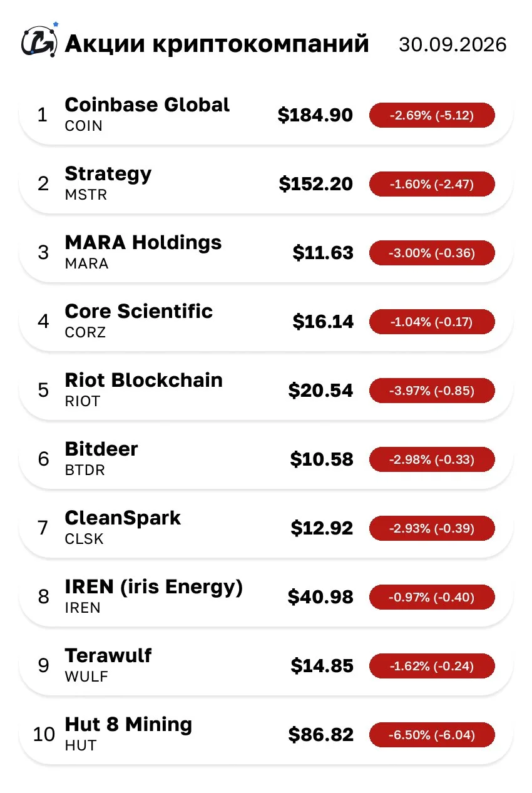Screen dimensions: 532x793
Task: Click the $20.54 price value
Action: (320, 391)
